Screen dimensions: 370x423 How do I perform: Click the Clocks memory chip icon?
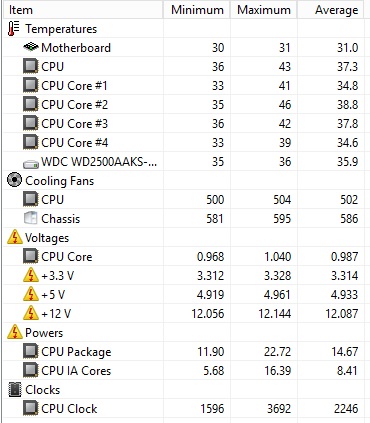point(14,389)
